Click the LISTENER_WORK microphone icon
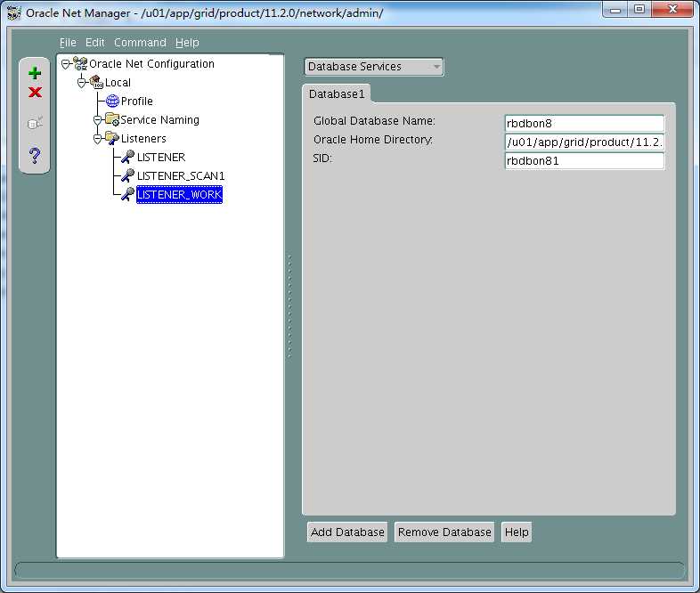 click(x=127, y=194)
